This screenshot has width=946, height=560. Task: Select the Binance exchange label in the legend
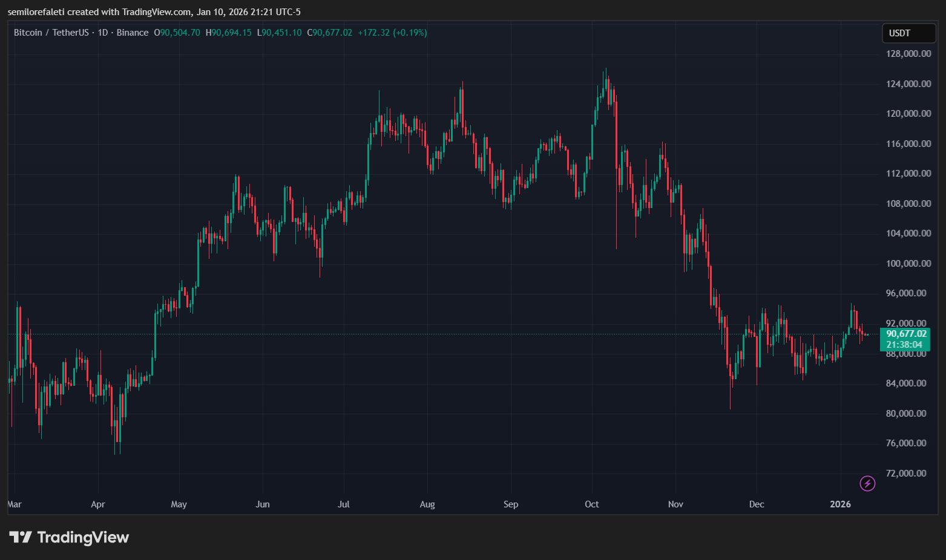[x=133, y=33]
